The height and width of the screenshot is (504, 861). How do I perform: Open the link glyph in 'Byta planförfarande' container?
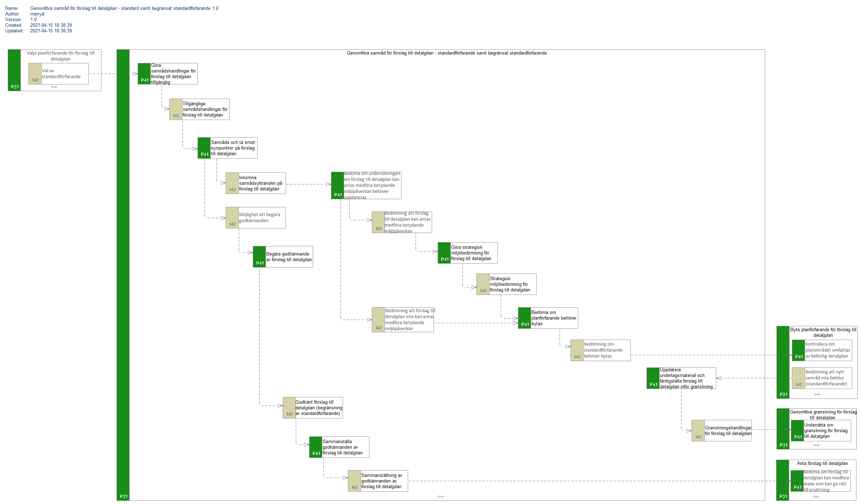coord(817,395)
